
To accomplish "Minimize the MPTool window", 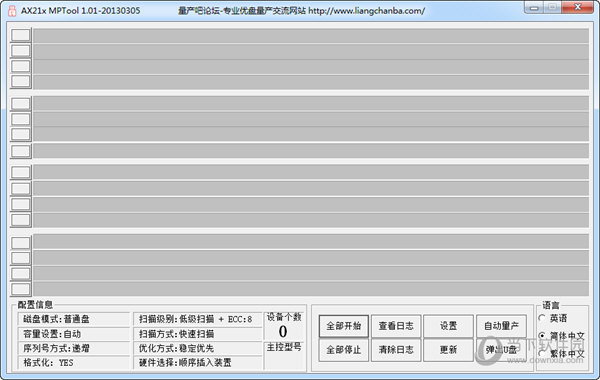I will (x=534, y=8).
